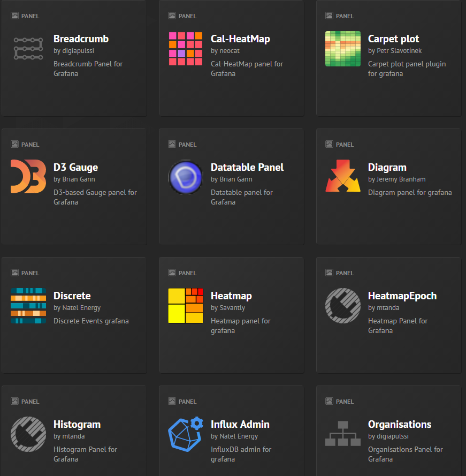Click the Cal-HeatMap colored grid icon
Viewport: 466px width, 476px height.
click(x=186, y=49)
